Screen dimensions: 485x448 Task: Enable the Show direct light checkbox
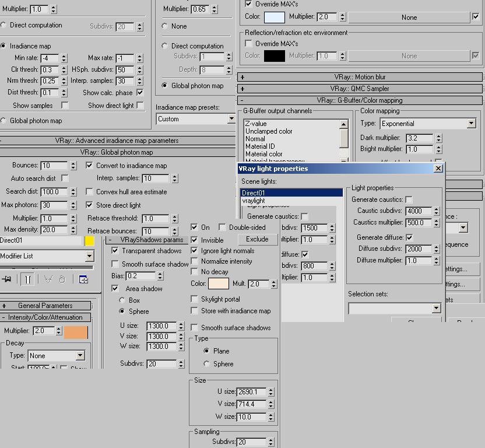pos(140,105)
